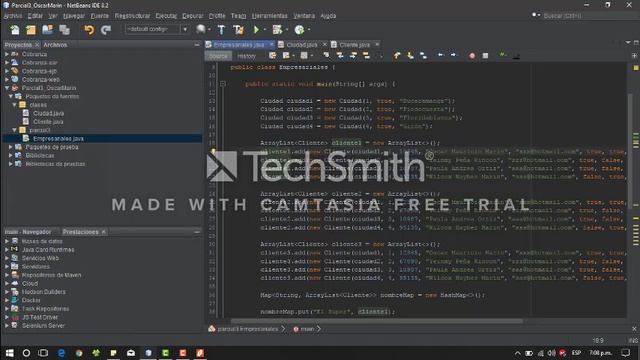
Task: Expand the Servicios Web node
Action: (7, 258)
